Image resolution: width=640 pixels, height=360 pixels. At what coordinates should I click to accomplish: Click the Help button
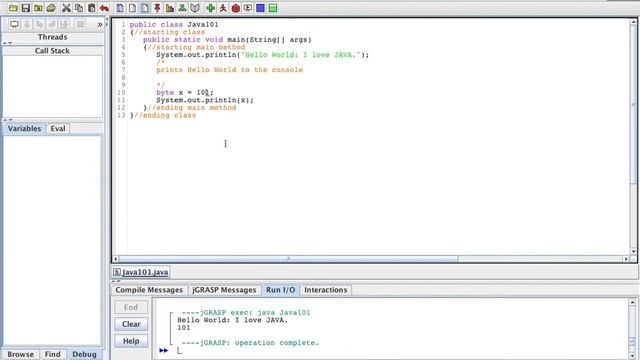[x=131, y=341]
